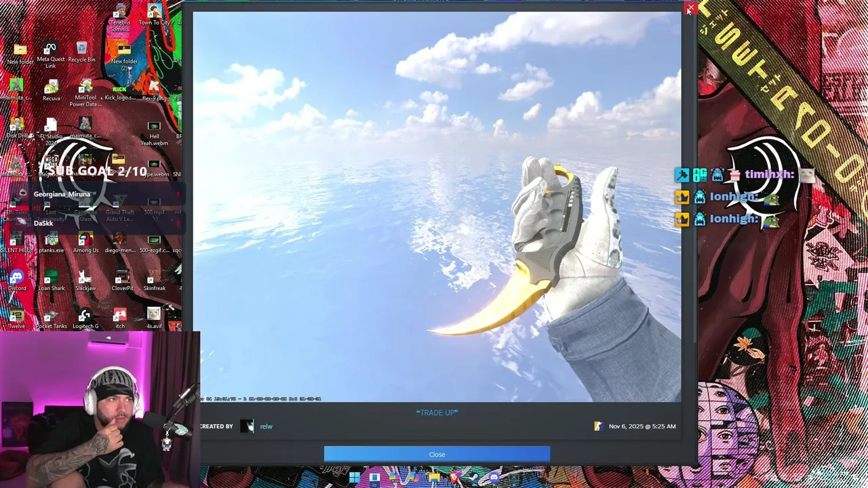Select the Discord desktop shortcut

tap(17, 281)
